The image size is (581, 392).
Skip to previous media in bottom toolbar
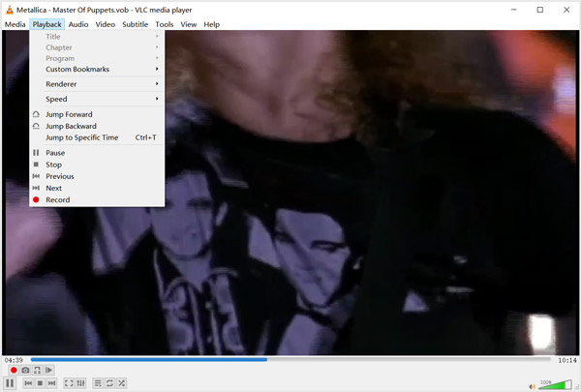(28, 383)
